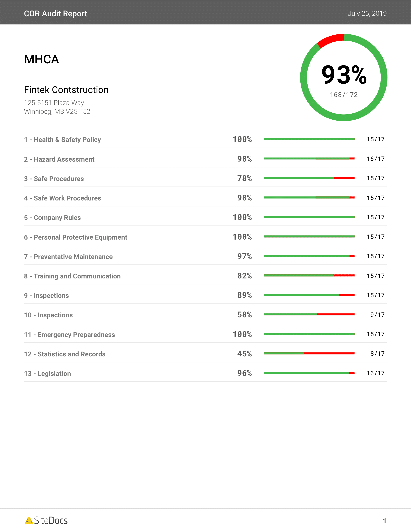
Task: Click the Preventative Maintenance 97% value
Action: coord(244,256)
